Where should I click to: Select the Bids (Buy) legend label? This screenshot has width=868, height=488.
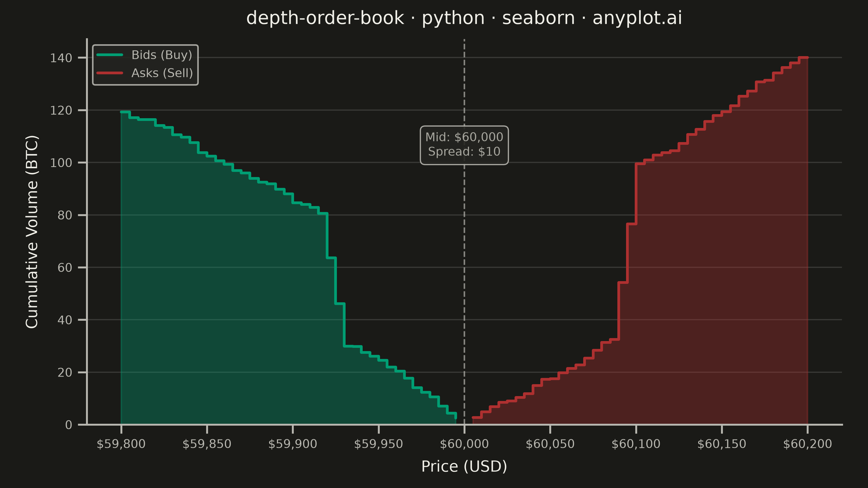(162, 55)
